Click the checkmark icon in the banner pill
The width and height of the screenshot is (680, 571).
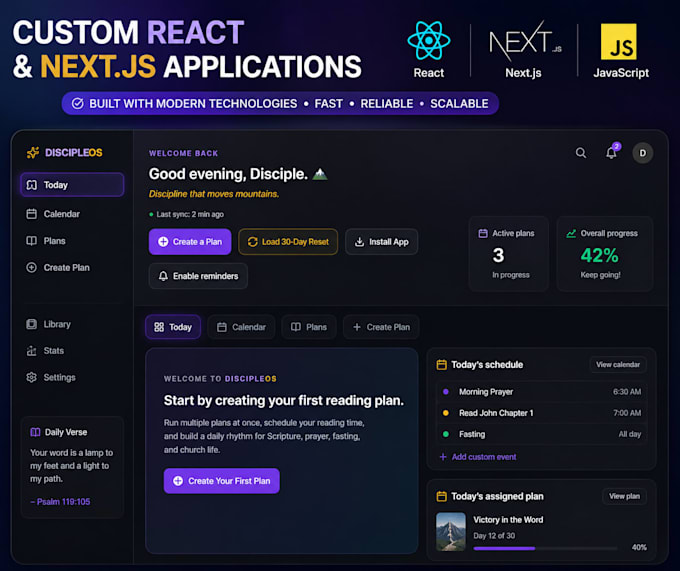click(x=78, y=104)
